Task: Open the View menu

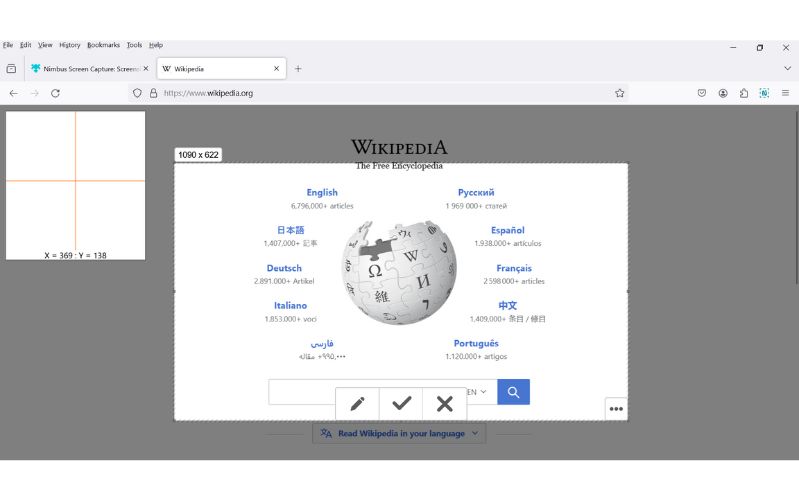Action: pyautogui.click(x=45, y=45)
